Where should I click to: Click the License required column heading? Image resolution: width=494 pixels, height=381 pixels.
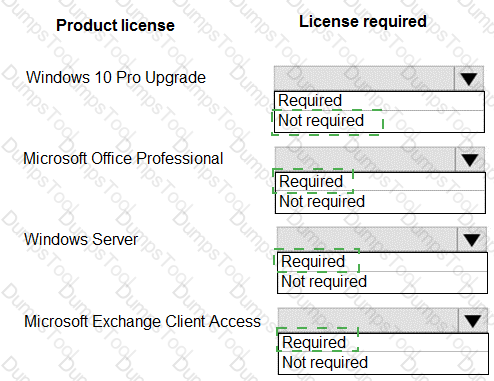tap(363, 22)
